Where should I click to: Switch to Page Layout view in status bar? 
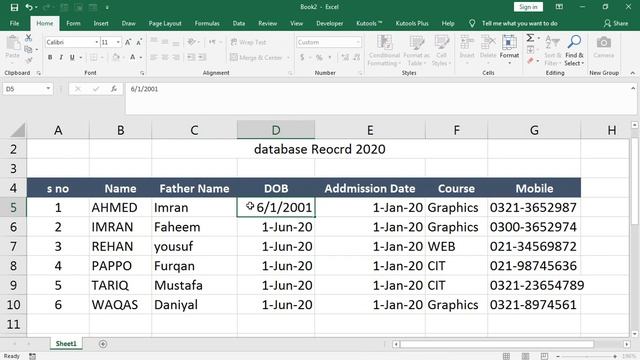point(526,356)
